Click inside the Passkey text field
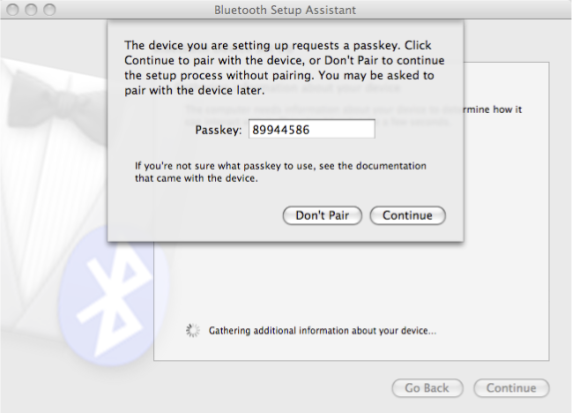 coord(312,129)
